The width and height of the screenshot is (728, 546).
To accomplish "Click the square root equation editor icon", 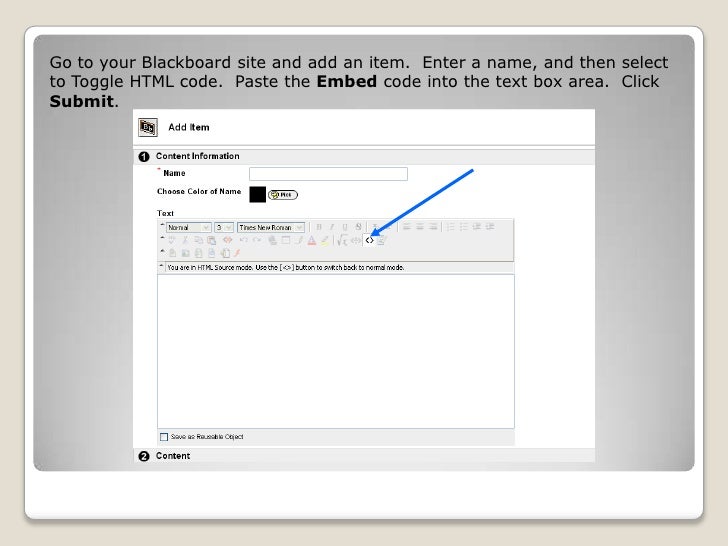I will pyautogui.click(x=342, y=240).
